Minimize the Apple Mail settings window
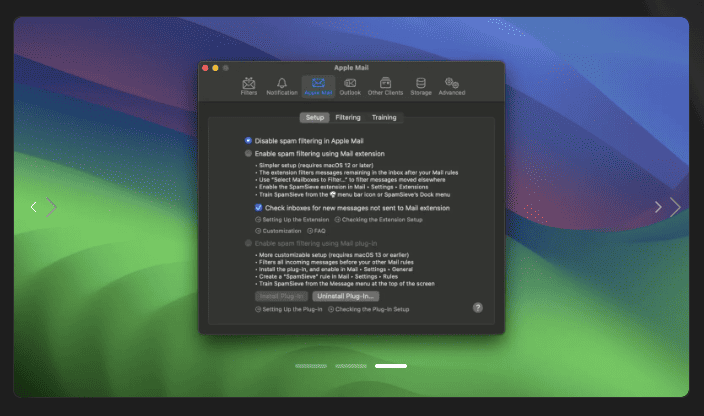The width and height of the screenshot is (704, 416). [216, 68]
